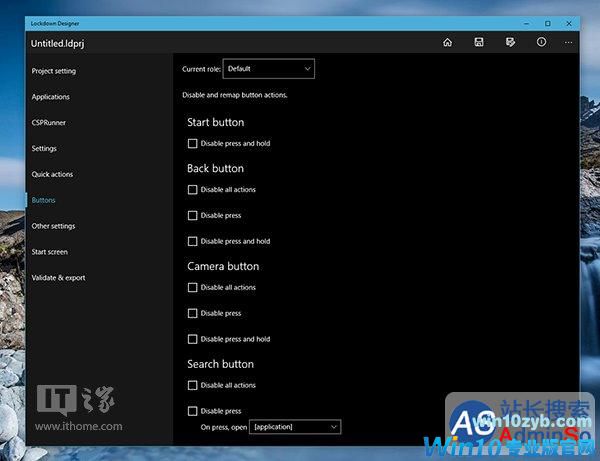Open the edit/save-as toolbar icon
The height and width of the screenshot is (461, 600).
(510, 42)
